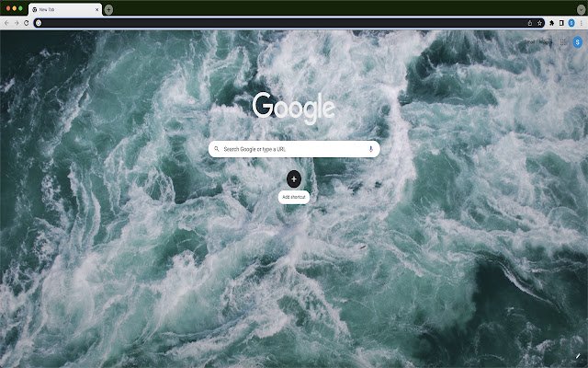Start voice search with microphone icon

(x=371, y=149)
